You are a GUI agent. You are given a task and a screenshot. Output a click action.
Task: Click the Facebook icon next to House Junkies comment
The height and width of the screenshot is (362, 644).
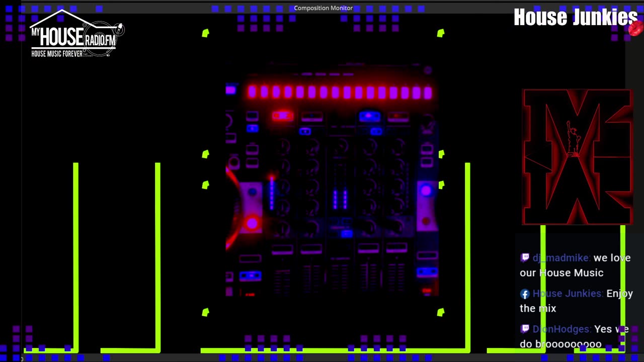525,294
